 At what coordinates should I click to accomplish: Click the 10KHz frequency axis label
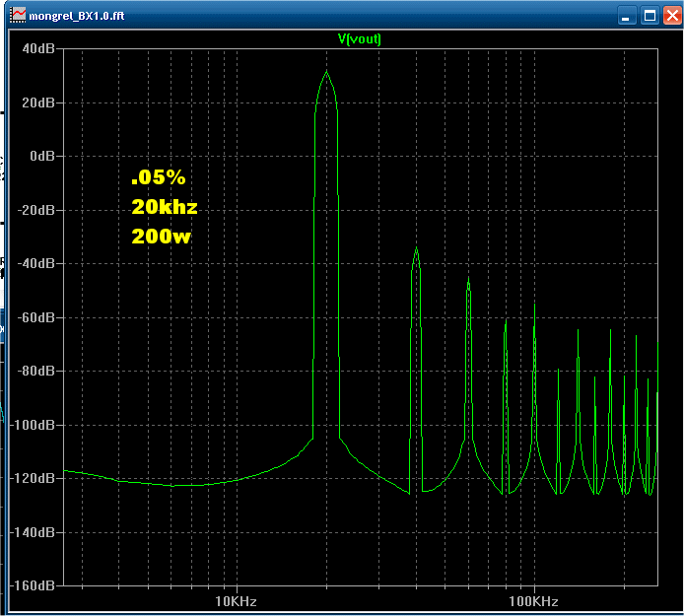pyautogui.click(x=236, y=601)
